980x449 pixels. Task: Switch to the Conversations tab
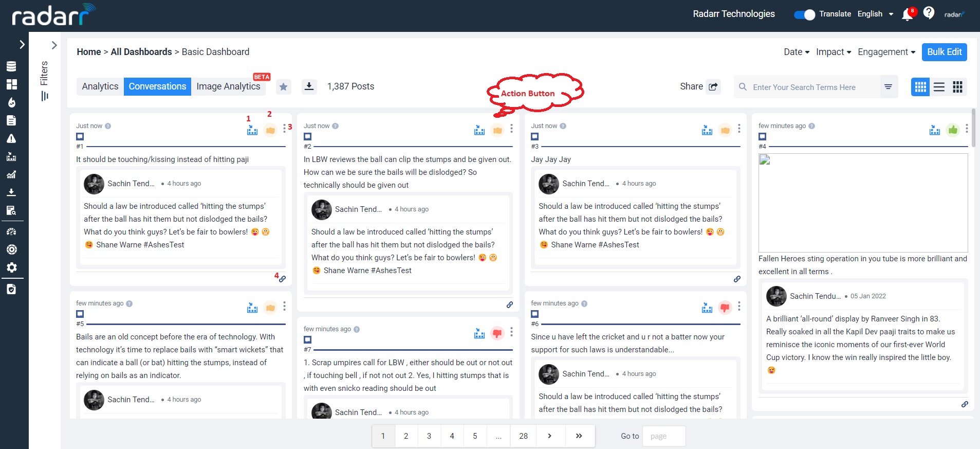click(157, 86)
